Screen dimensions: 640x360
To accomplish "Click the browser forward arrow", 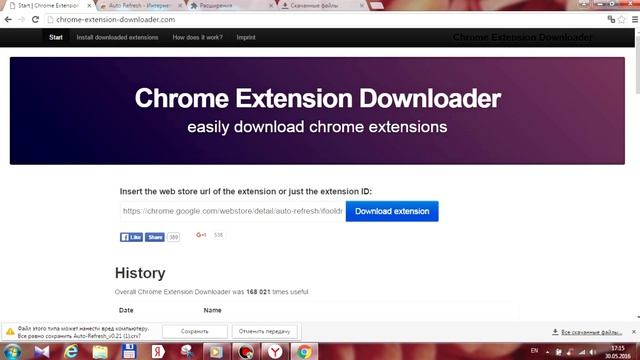I will click(x=22, y=20).
